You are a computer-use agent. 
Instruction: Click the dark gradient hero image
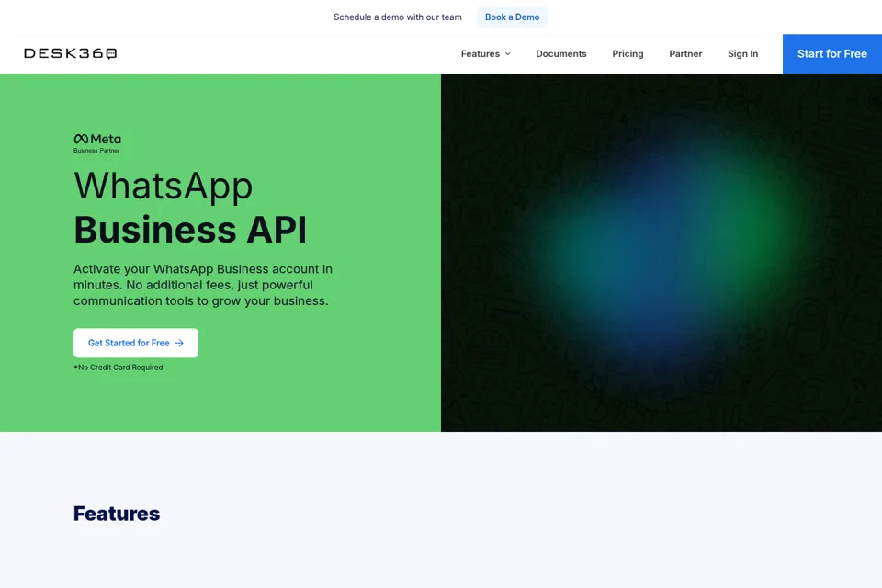point(661,253)
